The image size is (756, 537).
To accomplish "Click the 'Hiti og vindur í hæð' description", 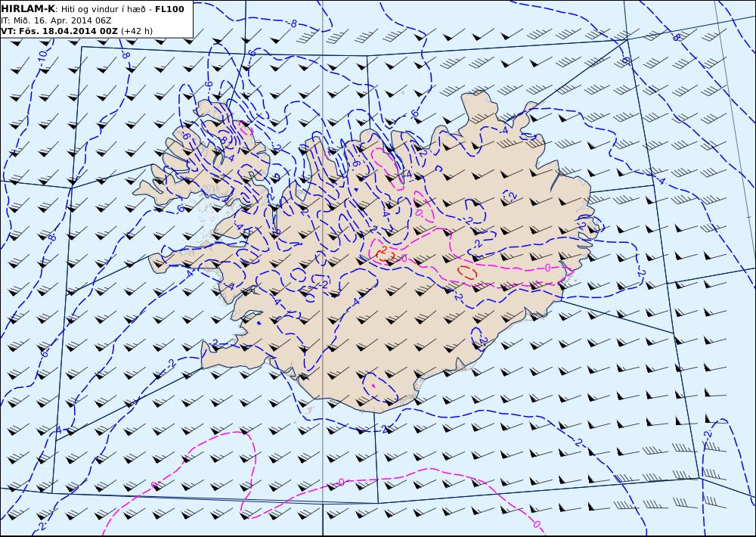I will [x=103, y=8].
